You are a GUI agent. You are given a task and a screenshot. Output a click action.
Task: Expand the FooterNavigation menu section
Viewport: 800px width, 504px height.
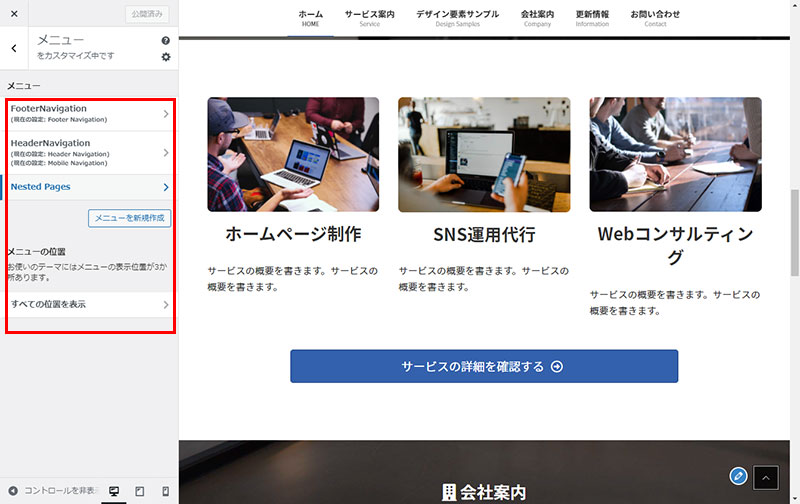[89, 113]
